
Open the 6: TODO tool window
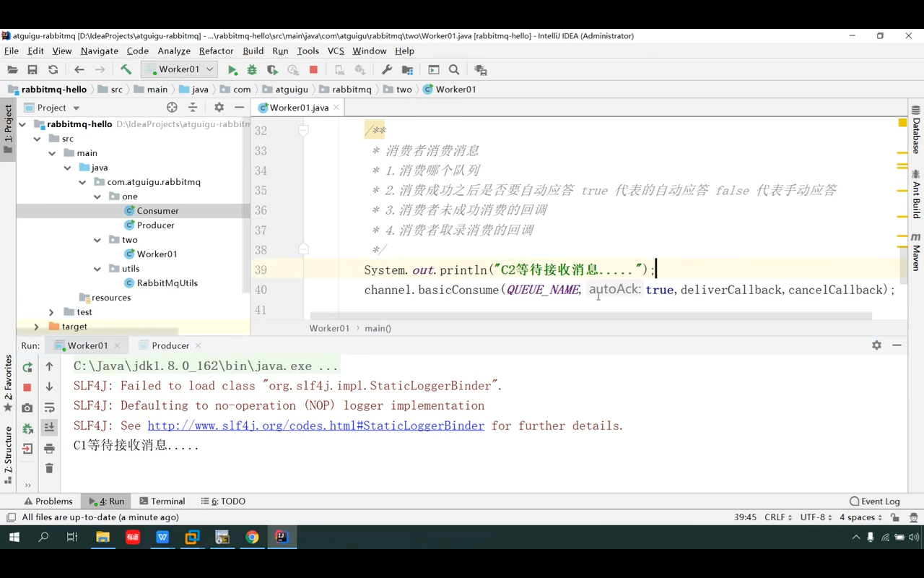click(x=223, y=501)
